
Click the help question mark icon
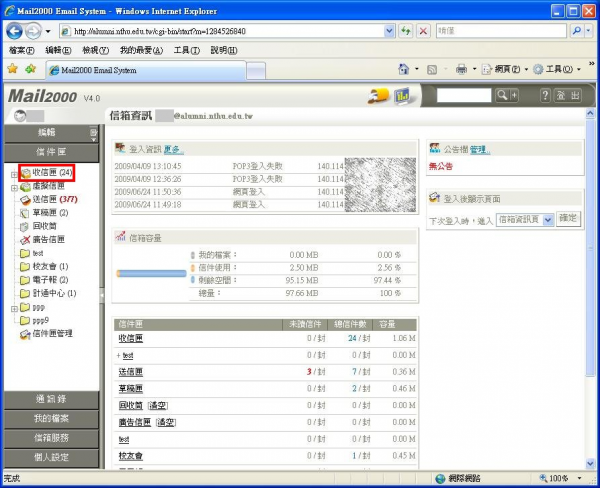click(x=545, y=96)
